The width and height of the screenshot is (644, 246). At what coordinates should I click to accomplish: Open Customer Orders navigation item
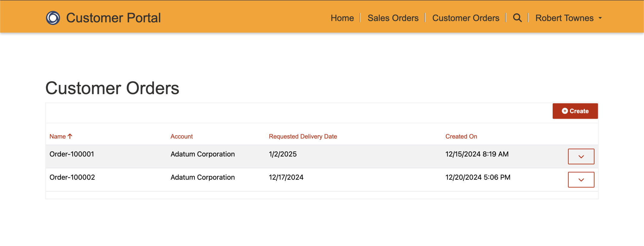coord(466,18)
